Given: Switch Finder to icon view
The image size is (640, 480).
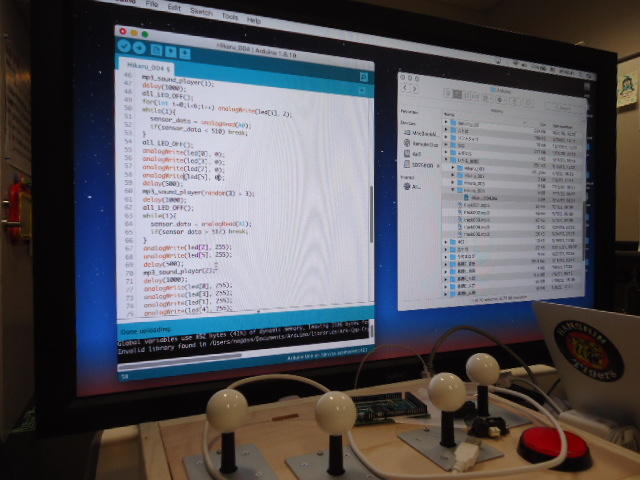Looking at the screenshot, I should pyautogui.click(x=448, y=93).
